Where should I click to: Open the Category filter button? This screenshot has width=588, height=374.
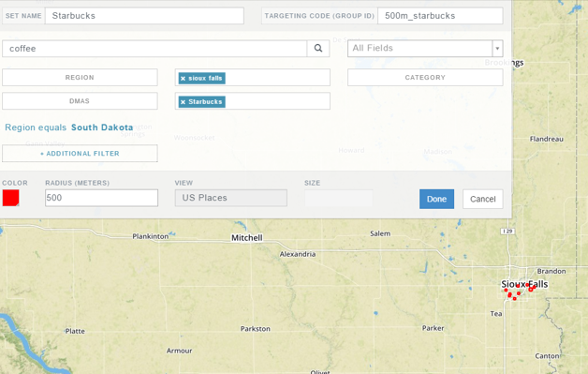click(x=425, y=78)
